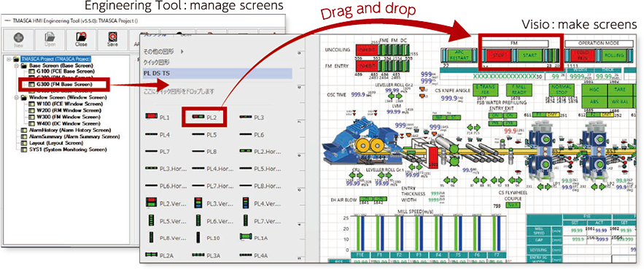Click the green ROLLING mode button
The image size is (644, 270).
pos(614,55)
